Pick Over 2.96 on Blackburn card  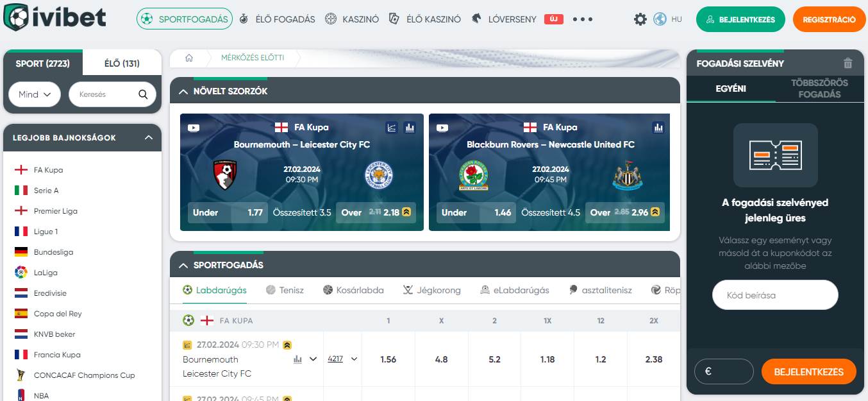(624, 212)
